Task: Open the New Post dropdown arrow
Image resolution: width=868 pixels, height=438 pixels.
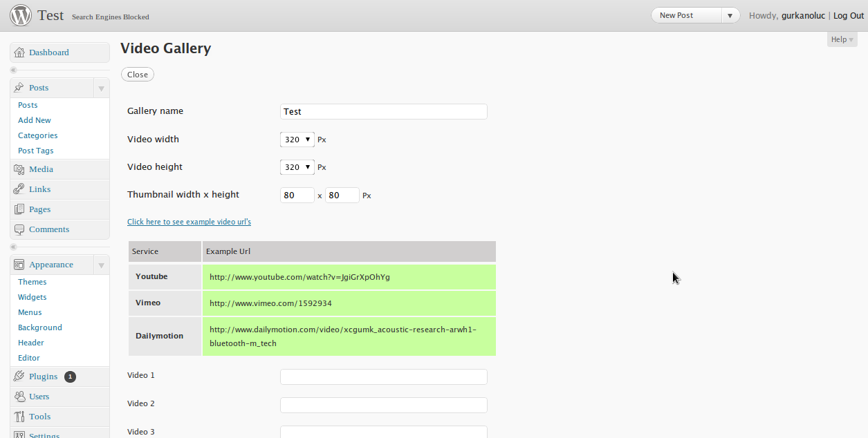Action: coord(730,15)
